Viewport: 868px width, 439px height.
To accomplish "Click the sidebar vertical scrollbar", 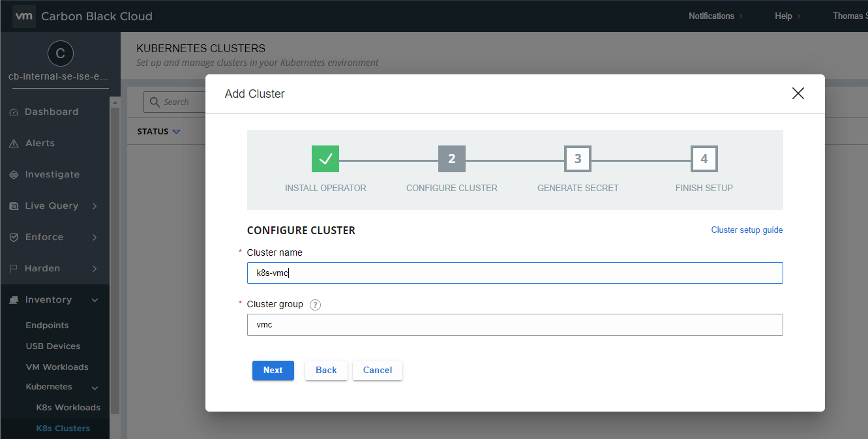I will (115, 261).
